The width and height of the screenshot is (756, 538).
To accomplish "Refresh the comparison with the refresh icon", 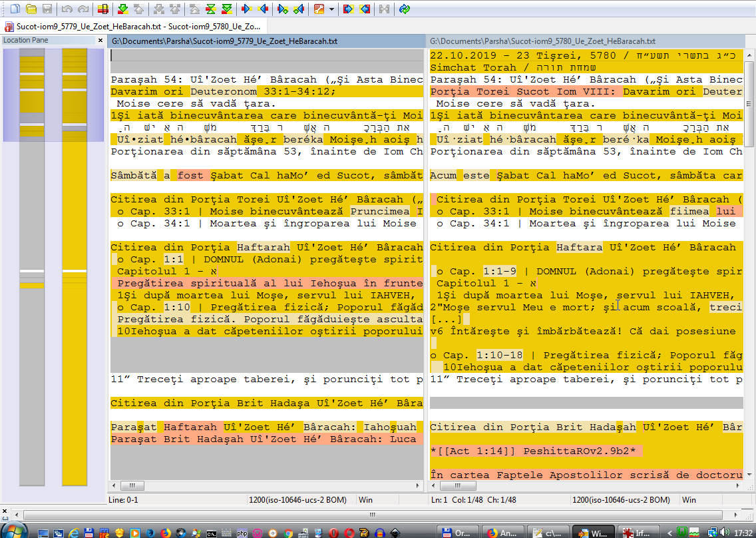I will [x=405, y=9].
